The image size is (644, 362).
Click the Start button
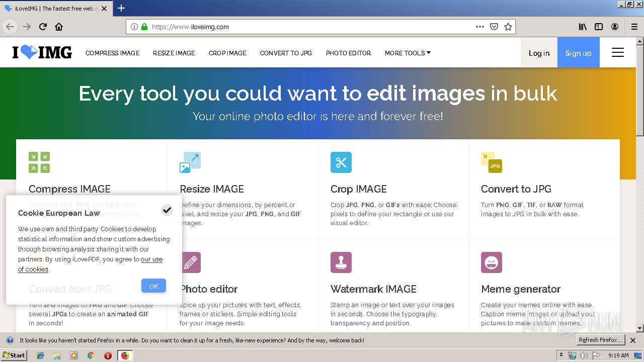tap(14, 355)
